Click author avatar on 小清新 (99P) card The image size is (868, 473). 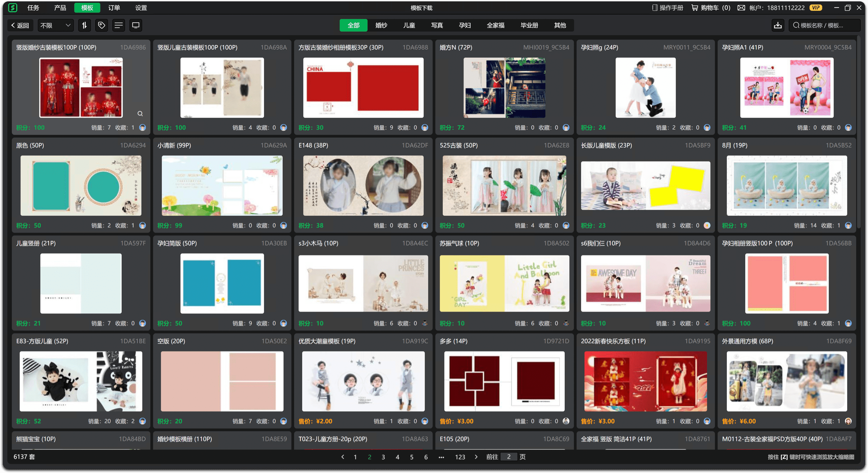pyautogui.click(x=284, y=225)
